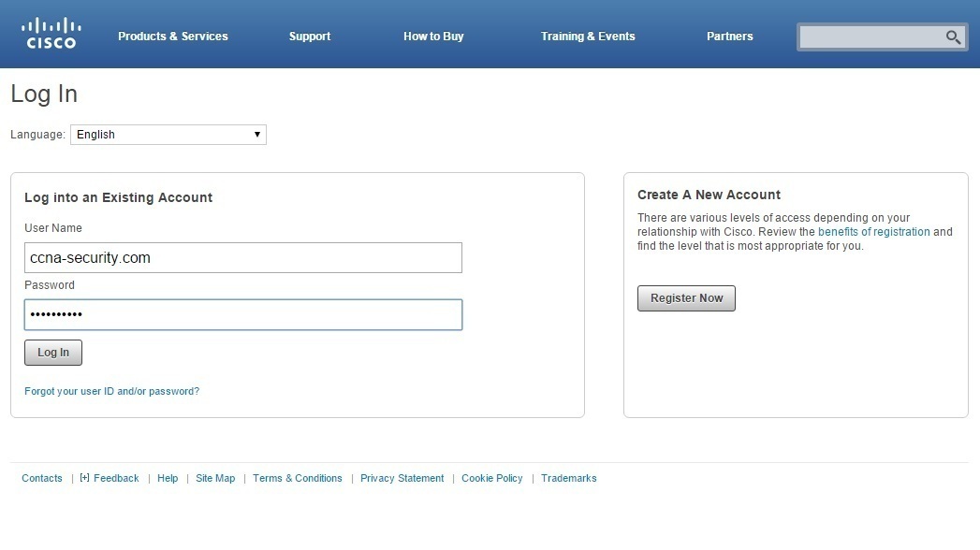Open the Help footer link
980x550 pixels.
[168, 478]
